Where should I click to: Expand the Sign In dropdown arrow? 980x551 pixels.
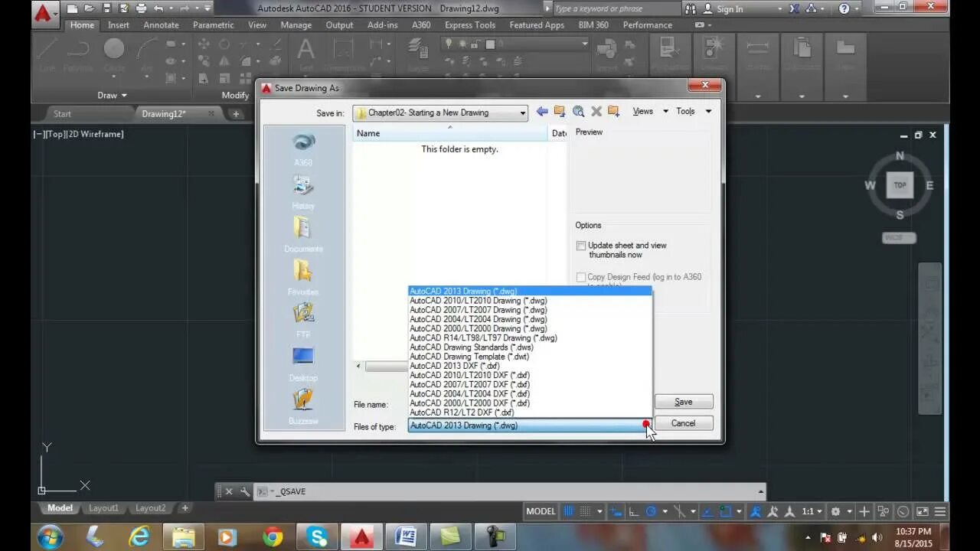(x=779, y=9)
